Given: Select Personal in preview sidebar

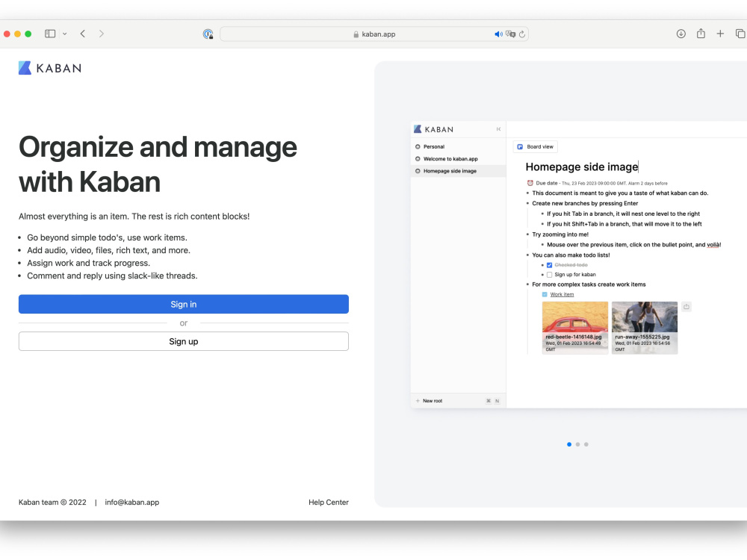Looking at the screenshot, I should (x=458, y=146).
